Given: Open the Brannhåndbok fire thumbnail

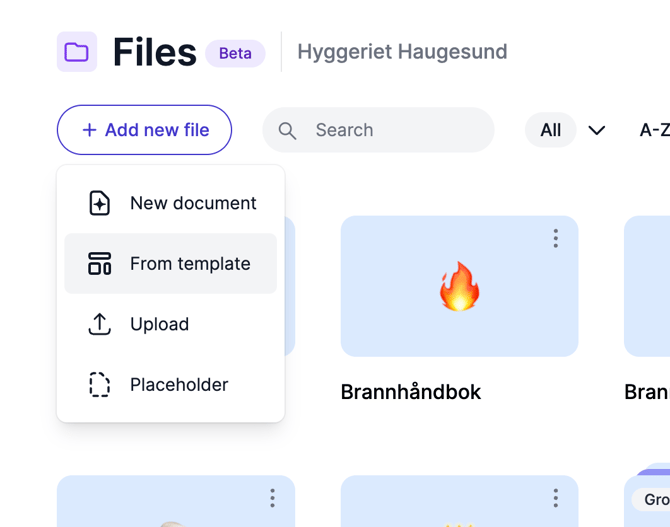Looking at the screenshot, I should [459, 286].
